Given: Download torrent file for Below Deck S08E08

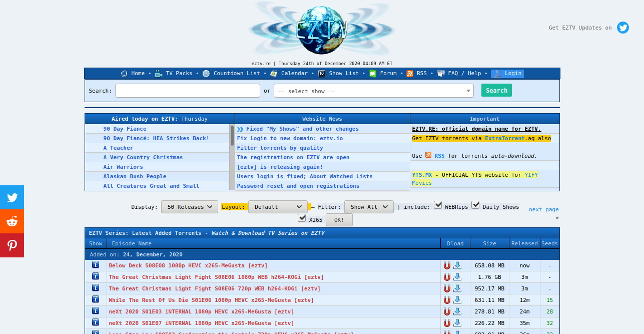Looking at the screenshot, I should pos(457,265).
